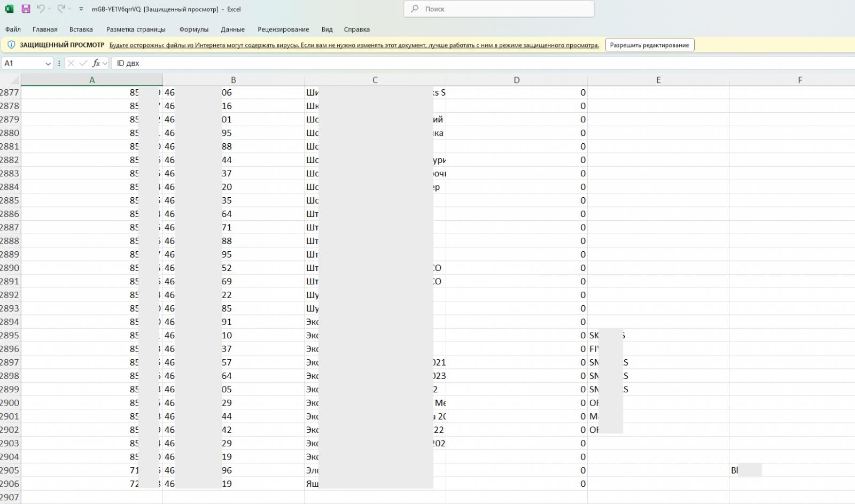Select row 2890 header
Screen dimensions: 855x504
coord(10,268)
